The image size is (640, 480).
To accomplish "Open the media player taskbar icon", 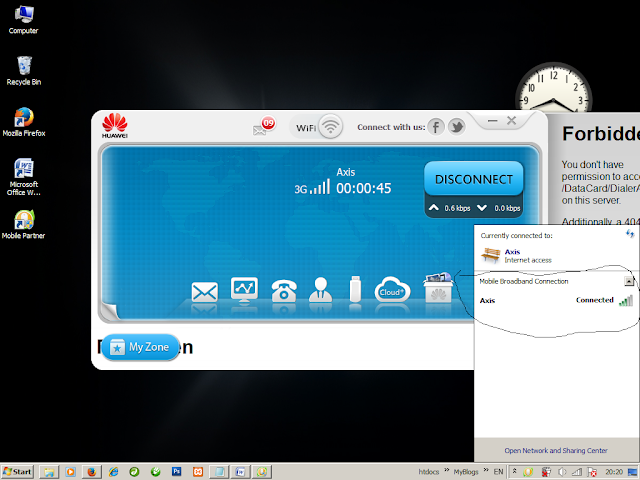I will point(71,472).
